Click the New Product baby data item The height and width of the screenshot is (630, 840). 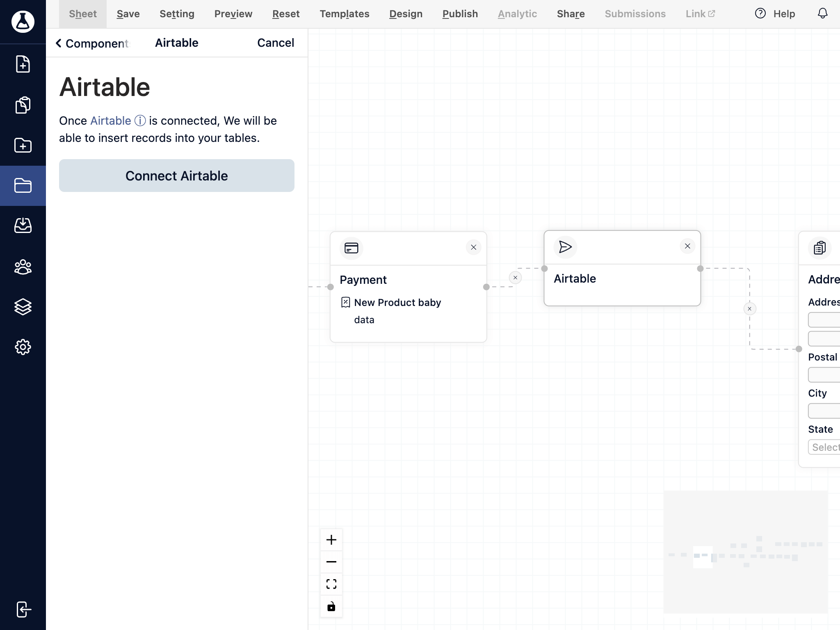391,311
